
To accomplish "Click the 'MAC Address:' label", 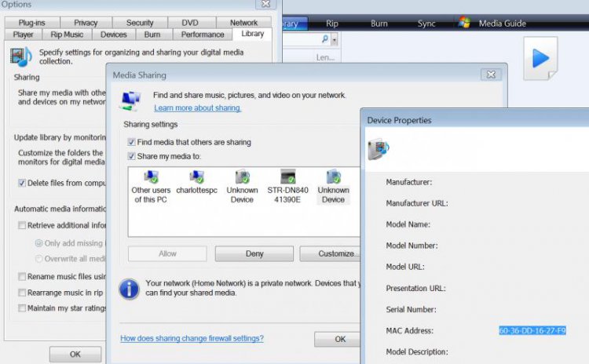I will (409, 331).
